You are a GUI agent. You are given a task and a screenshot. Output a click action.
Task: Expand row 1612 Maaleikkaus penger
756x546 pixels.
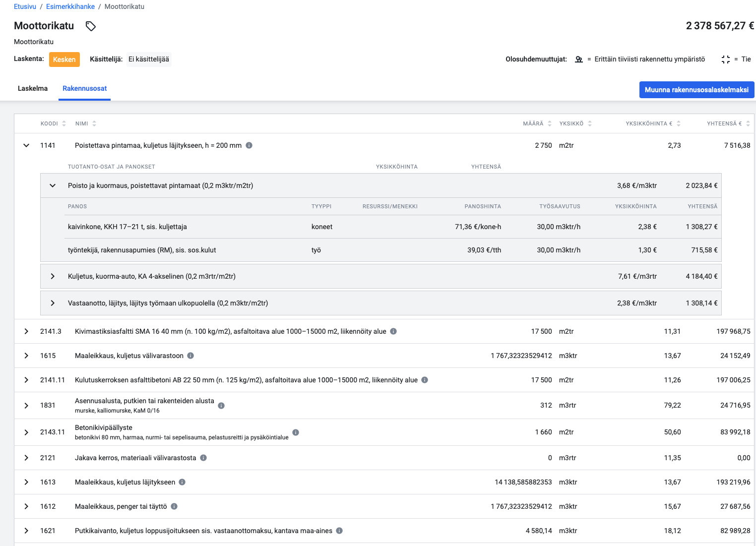(x=26, y=506)
